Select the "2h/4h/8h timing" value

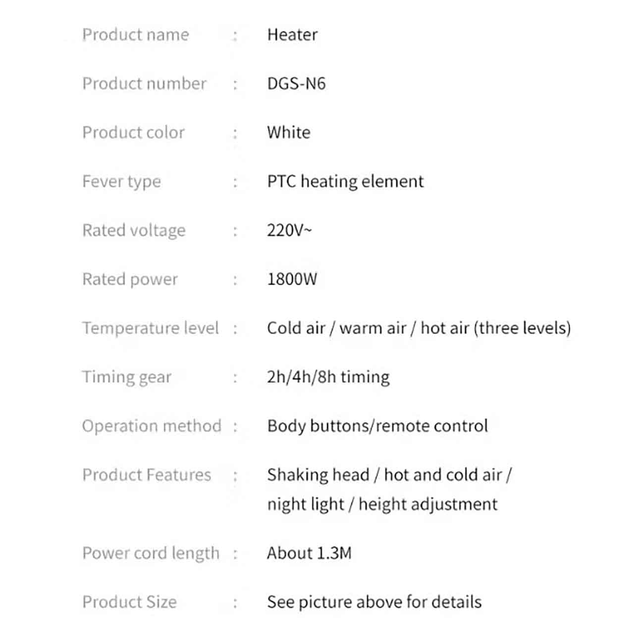328,377
